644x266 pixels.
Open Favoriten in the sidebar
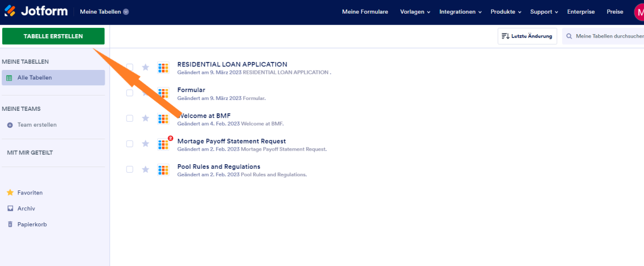point(30,193)
